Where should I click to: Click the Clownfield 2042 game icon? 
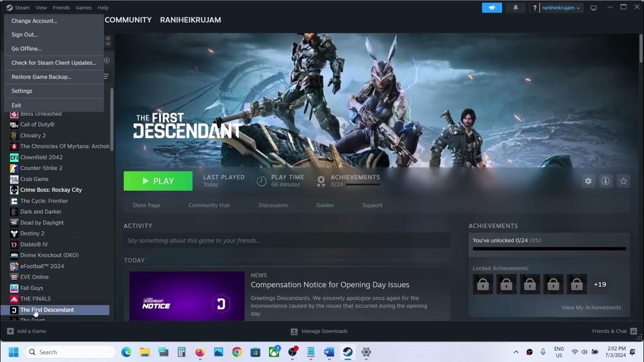pos(14,157)
